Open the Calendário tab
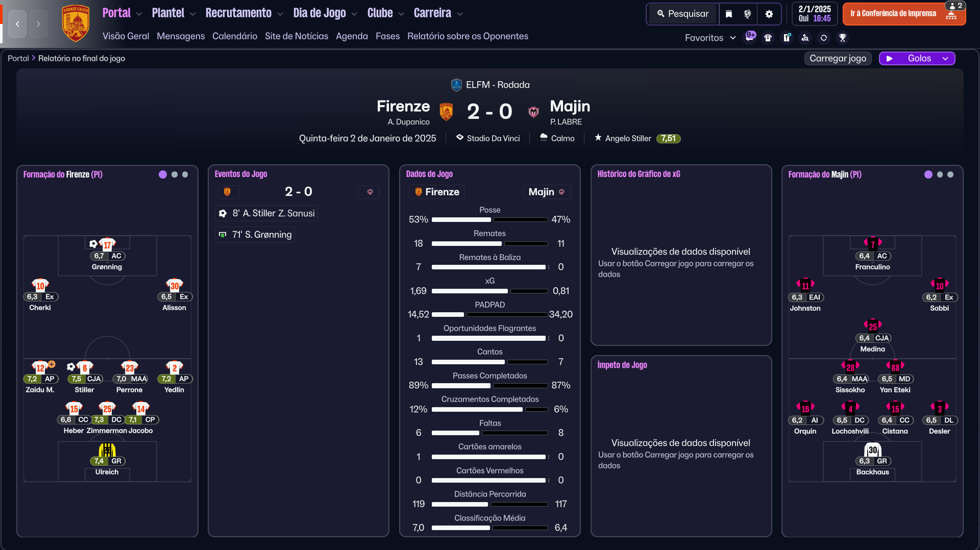The image size is (980, 550). click(x=235, y=36)
